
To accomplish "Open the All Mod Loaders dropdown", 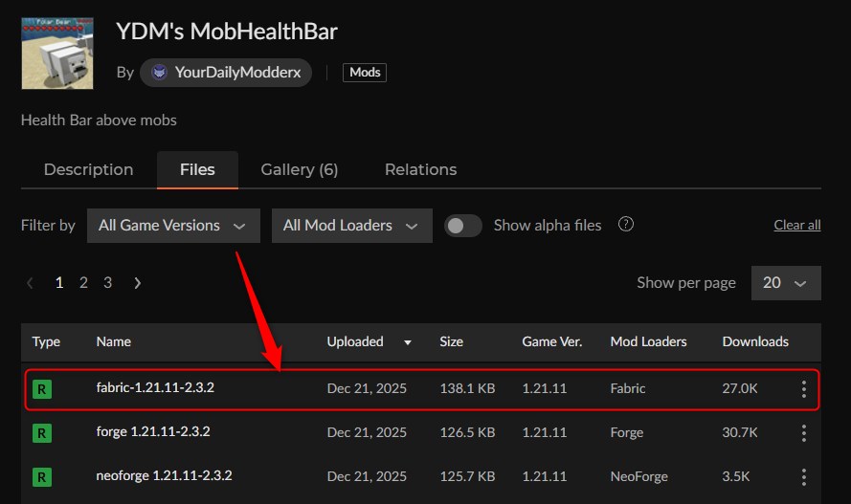I will [350, 226].
